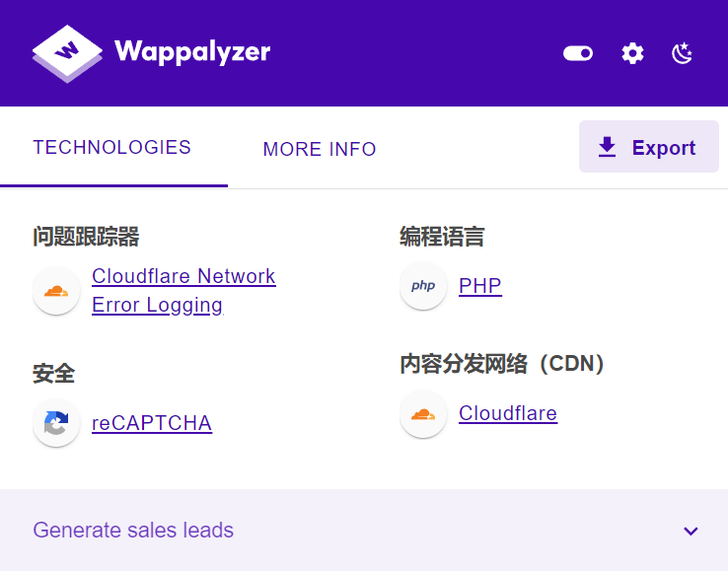Screen dimensions: 728x571
Task: Expand the Generate sales leads section
Action: 364,531
